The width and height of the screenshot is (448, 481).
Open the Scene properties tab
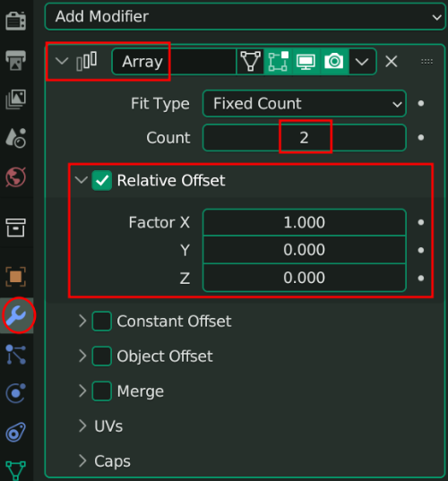click(x=16, y=138)
